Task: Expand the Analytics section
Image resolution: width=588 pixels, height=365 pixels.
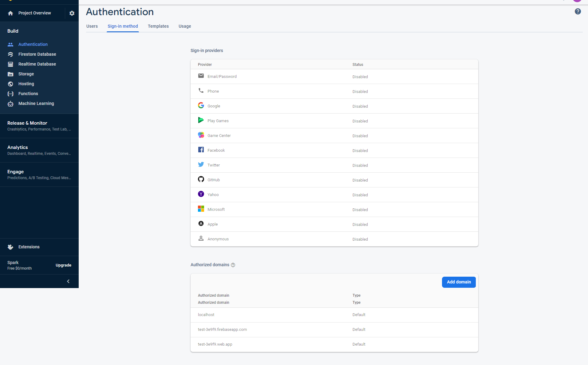Action: point(39,150)
